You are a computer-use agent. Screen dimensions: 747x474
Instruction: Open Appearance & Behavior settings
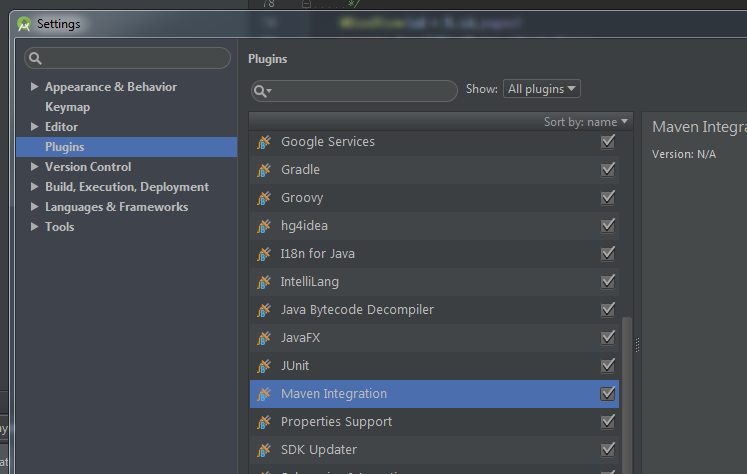click(111, 87)
